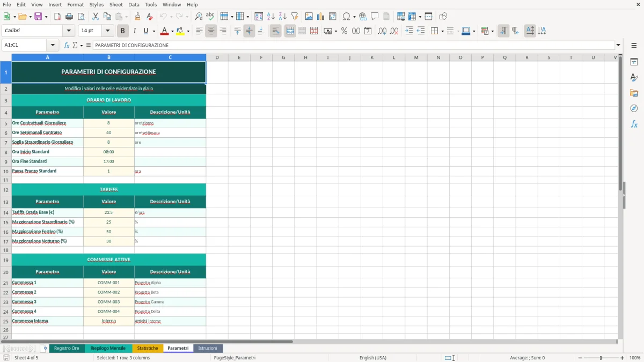Open the sidebar Gallery panel

coord(634,93)
